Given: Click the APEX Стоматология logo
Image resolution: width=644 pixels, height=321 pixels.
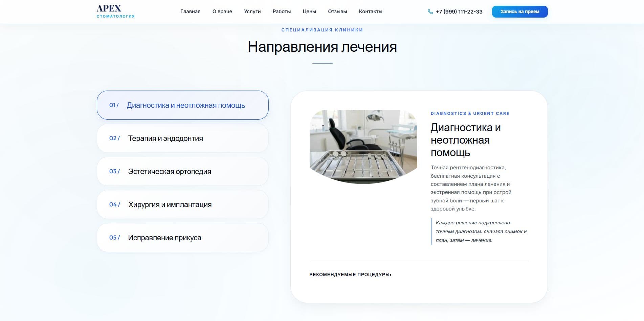Looking at the screenshot, I should [115, 11].
